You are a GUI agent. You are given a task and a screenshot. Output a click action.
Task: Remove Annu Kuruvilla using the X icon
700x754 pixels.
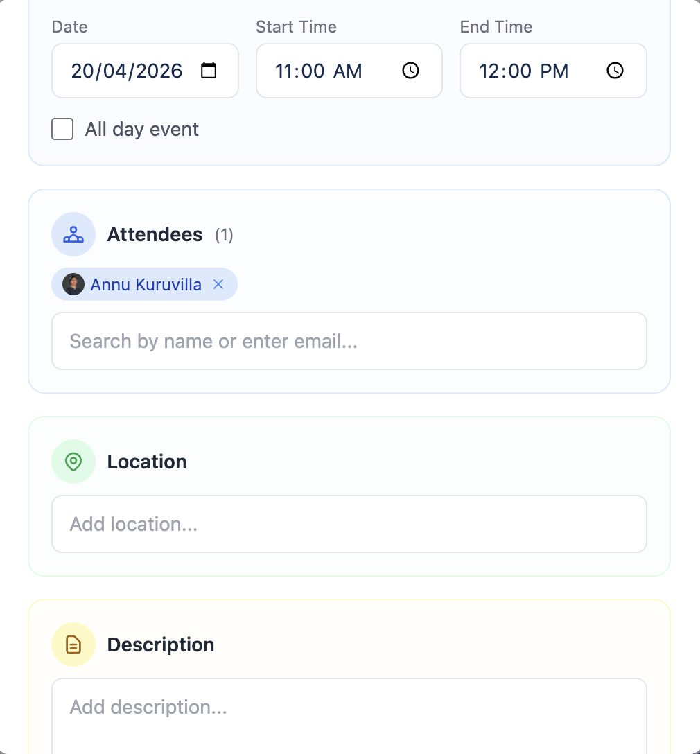(218, 284)
